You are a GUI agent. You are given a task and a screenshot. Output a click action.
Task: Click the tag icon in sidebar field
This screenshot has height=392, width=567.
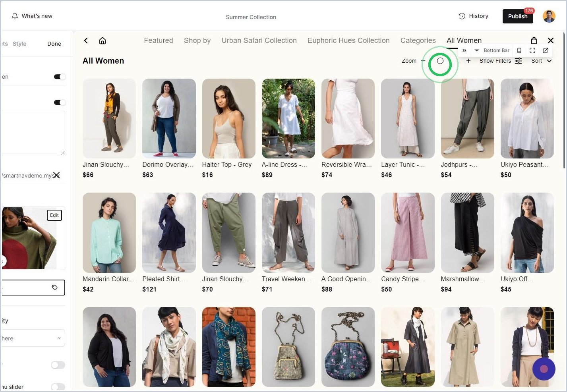click(x=55, y=288)
